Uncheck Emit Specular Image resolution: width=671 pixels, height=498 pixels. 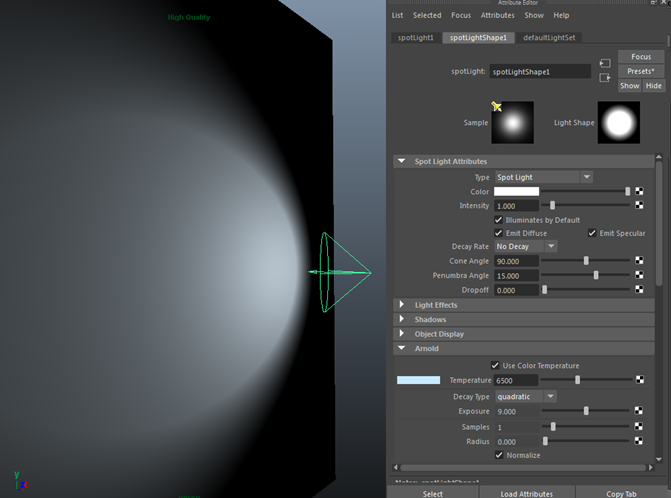(x=592, y=233)
